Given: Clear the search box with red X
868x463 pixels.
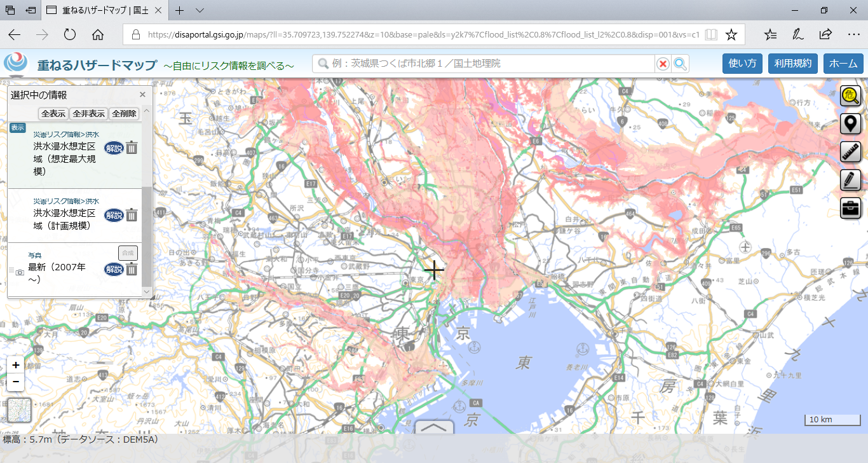Looking at the screenshot, I should click(x=663, y=64).
